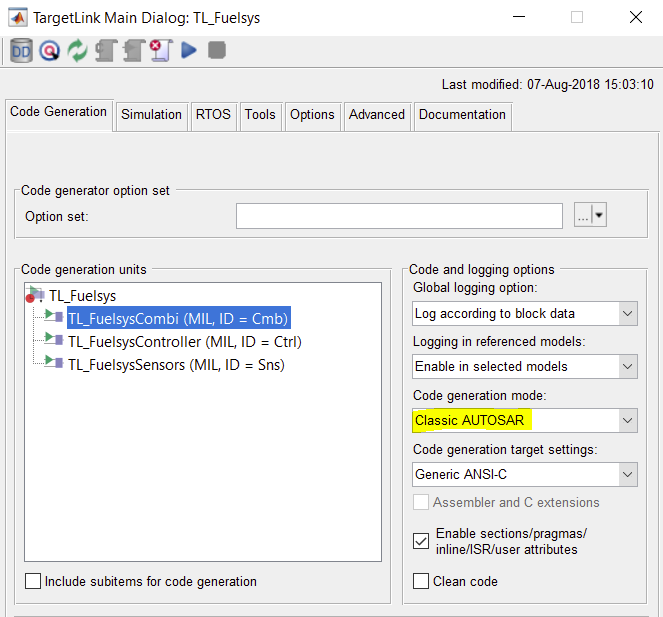Switch to the Advanced tab
The width and height of the screenshot is (663, 617).
[x=377, y=115]
